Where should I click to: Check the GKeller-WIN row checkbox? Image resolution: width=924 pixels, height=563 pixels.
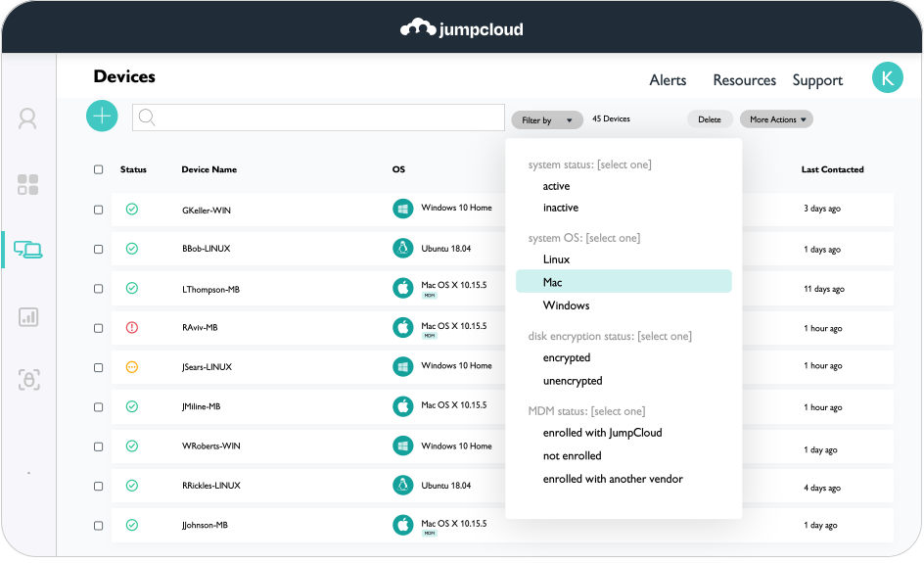99,210
